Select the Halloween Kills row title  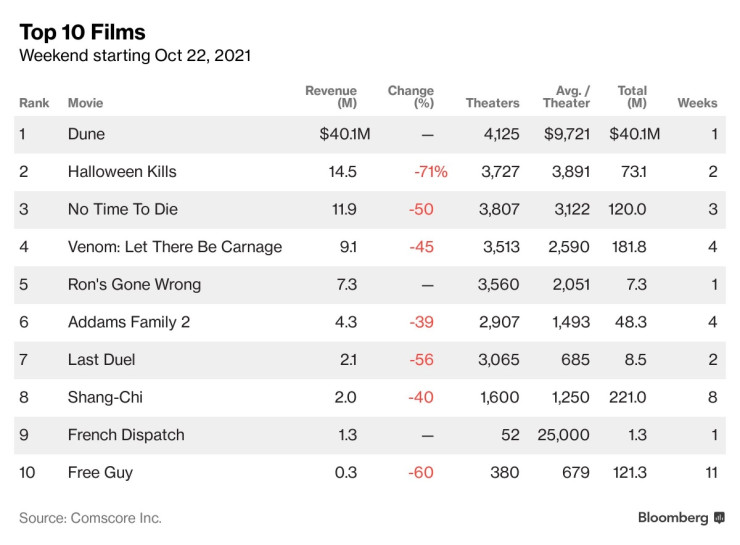122,172
